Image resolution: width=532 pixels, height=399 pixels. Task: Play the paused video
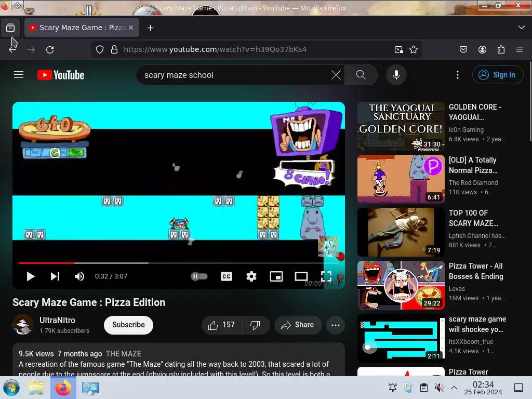(x=31, y=276)
